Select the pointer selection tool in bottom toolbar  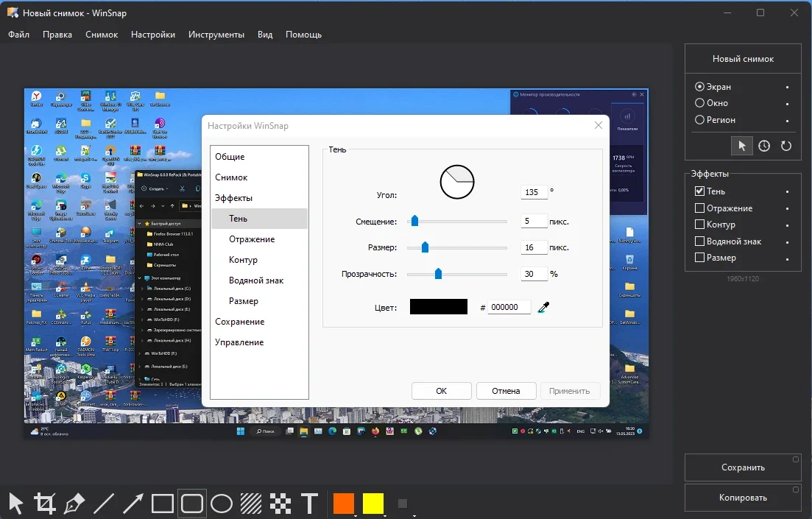pyautogui.click(x=16, y=504)
